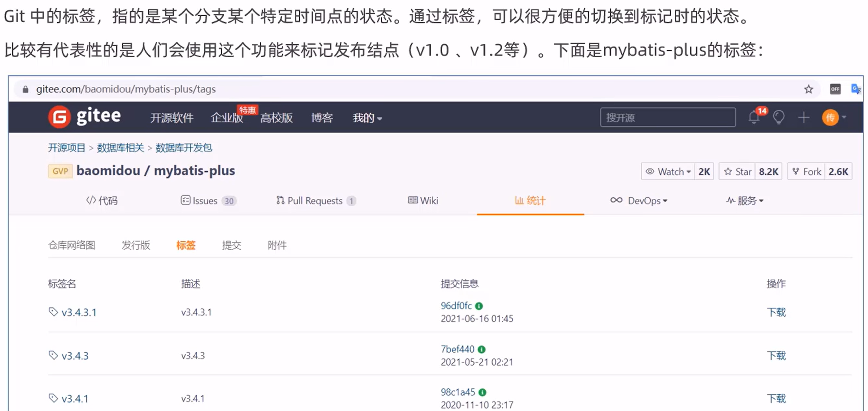Expand the 我的 dropdown menu
Image resolution: width=868 pixels, height=411 pixels.
[367, 118]
